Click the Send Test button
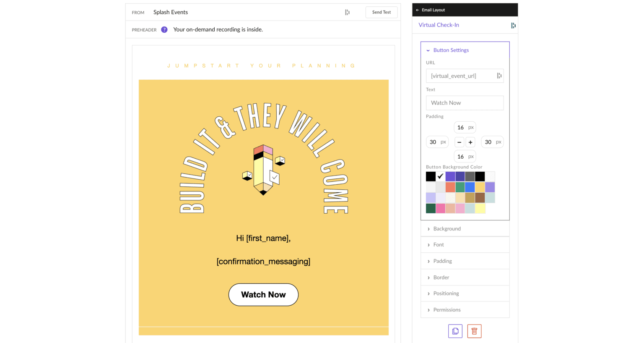Screen dimensions: 644x343 tap(381, 12)
